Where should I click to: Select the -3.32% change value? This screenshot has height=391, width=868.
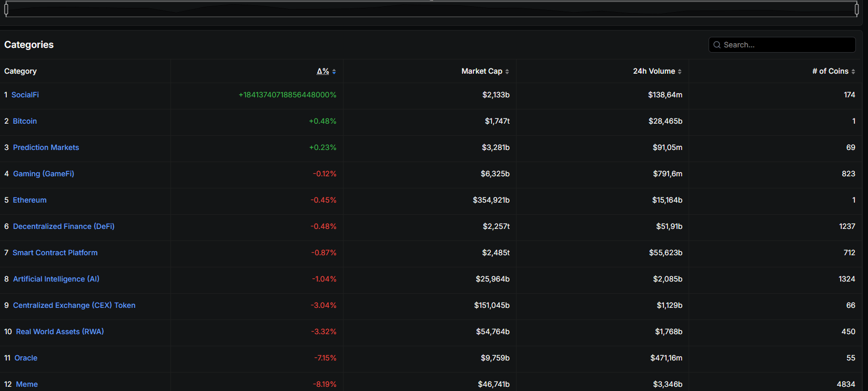[324, 332]
